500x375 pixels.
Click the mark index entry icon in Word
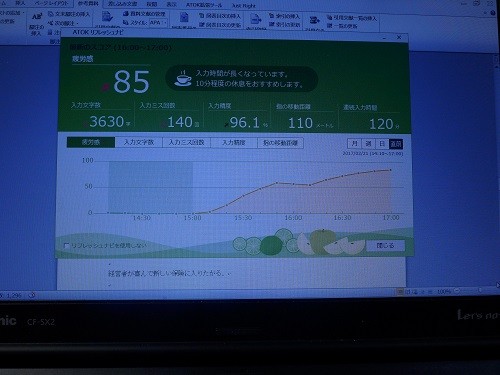click(x=256, y=19)
